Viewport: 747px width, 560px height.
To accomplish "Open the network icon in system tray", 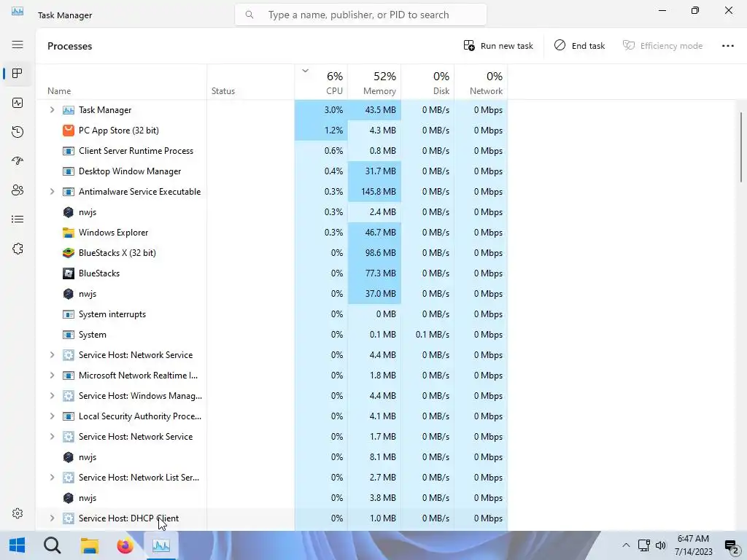I will pos(644,545).
